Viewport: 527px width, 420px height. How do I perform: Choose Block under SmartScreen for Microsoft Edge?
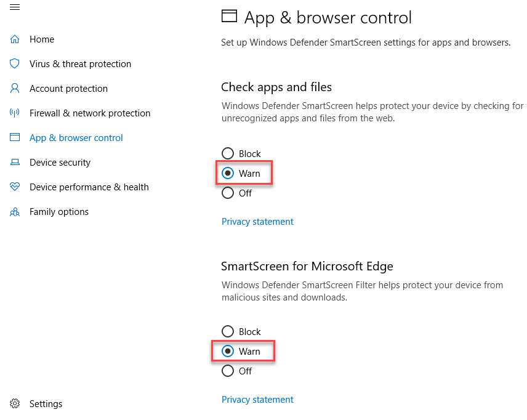click(227, 331)
